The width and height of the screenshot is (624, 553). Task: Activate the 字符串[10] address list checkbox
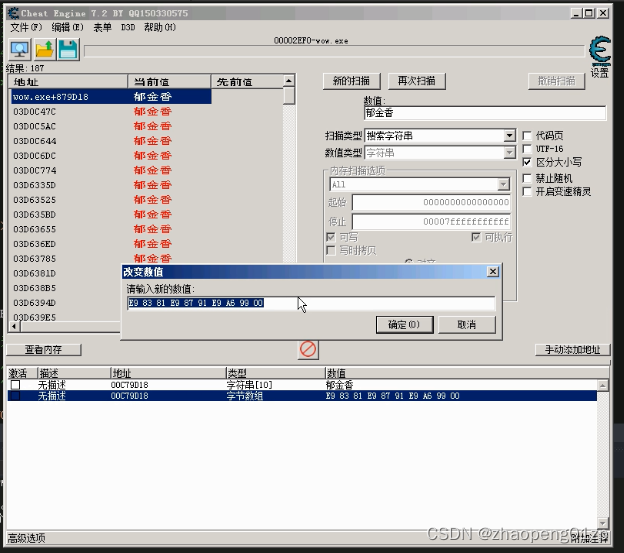click(x=16, y=385)
